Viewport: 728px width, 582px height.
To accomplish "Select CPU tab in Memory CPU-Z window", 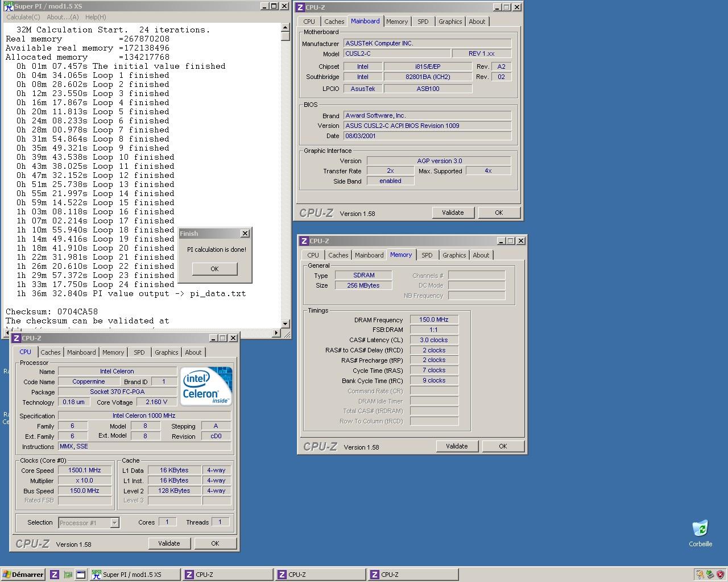I will tap(313, 255).
